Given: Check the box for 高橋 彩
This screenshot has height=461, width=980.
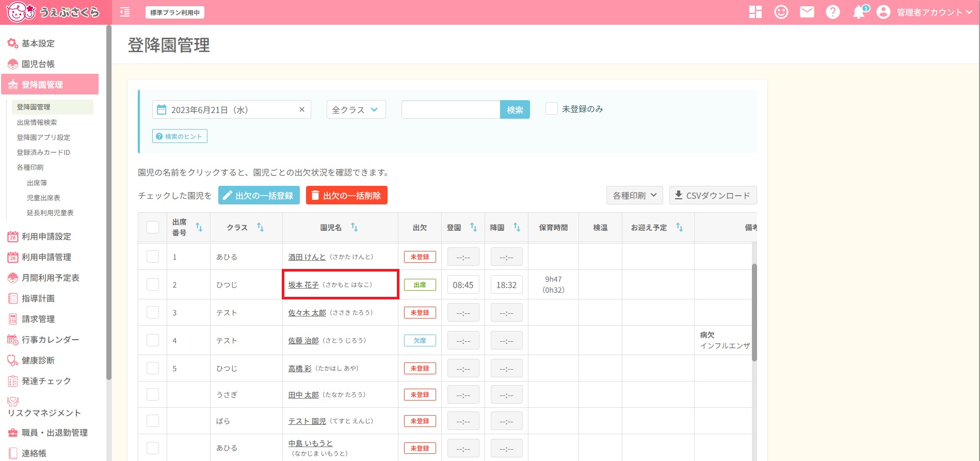Looking at the screenshot, I should tap(153, 368).
